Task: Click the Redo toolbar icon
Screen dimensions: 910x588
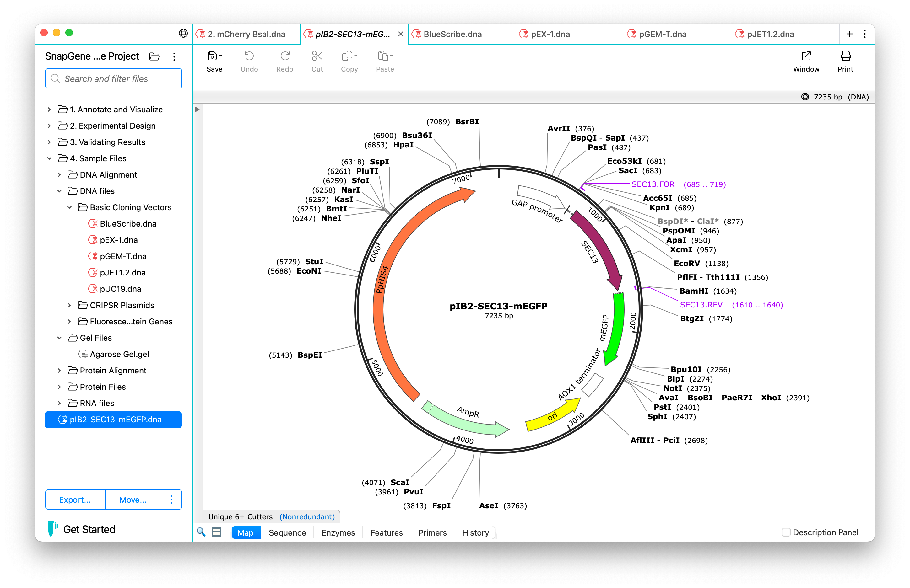Action: tap(284, 56)
